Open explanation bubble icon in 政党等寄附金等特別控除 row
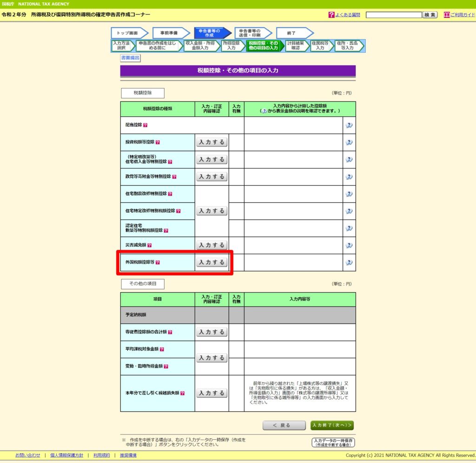This screenshot has height=463, width=476. click(x=349, y=177)
